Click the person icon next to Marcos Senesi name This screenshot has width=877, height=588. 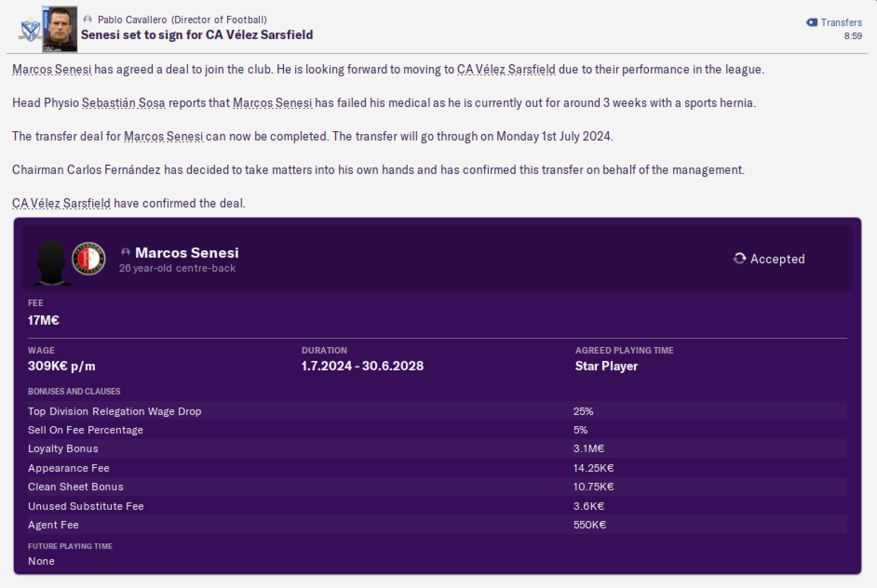pyautogui.click(x=125, y=252)
